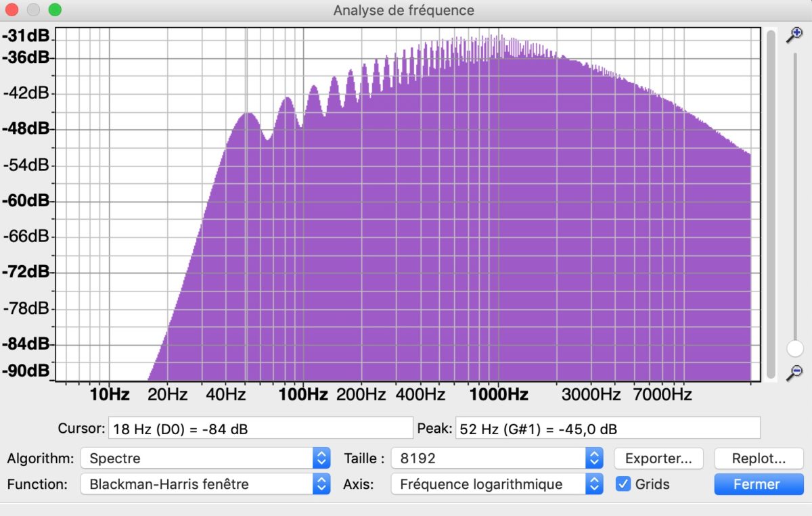
Task: Open the Axis dropdown showing Fréquence logarithmique
Action: pos(497,484)
